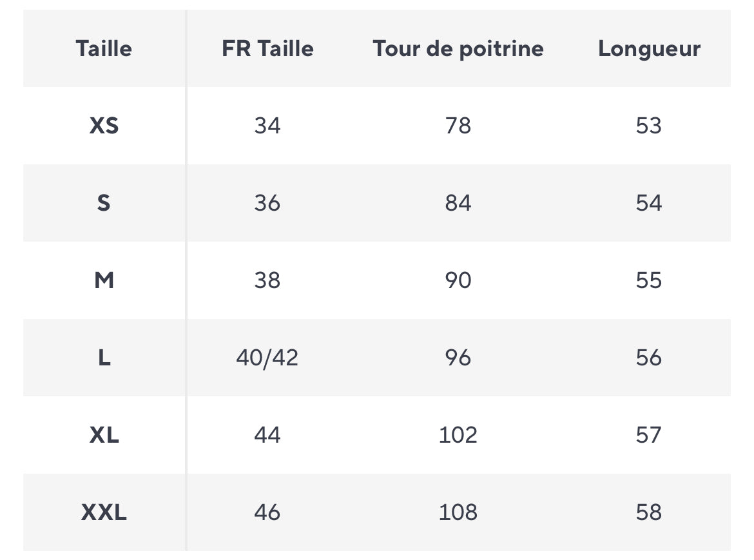
Task: Select the length value 58 cell
Action: 649,512
